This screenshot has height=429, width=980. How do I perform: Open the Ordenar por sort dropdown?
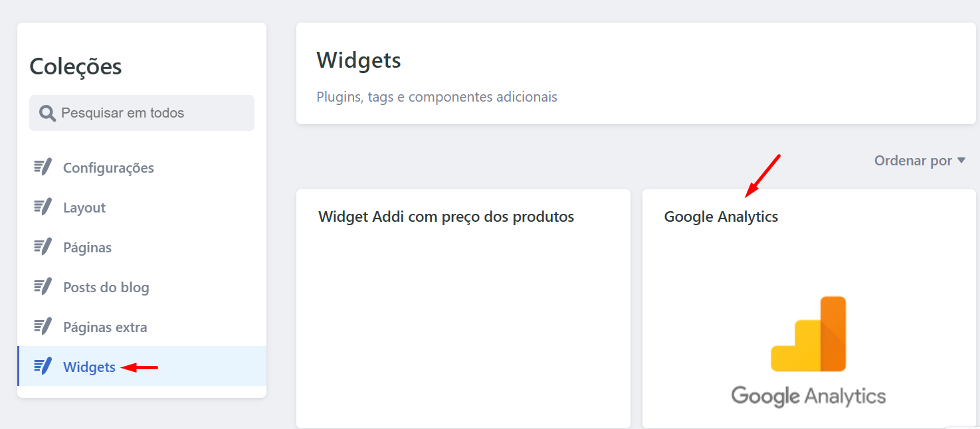click(920, 161)
